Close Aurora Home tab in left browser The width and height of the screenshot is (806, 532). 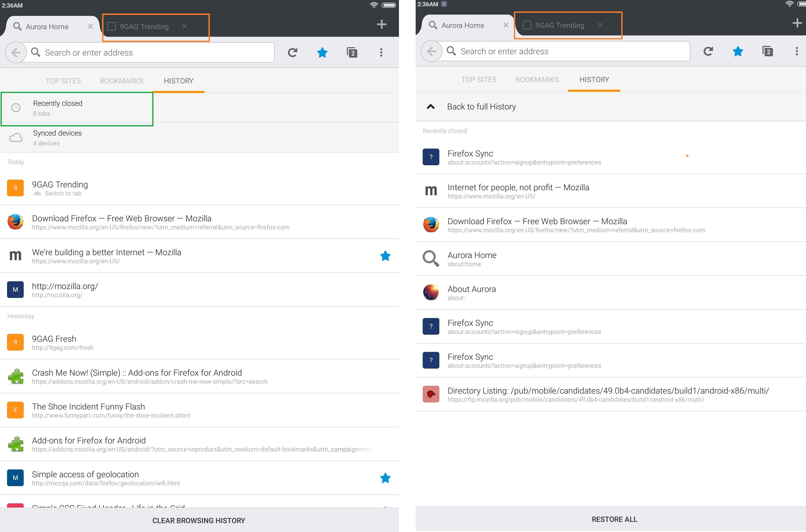90,27
